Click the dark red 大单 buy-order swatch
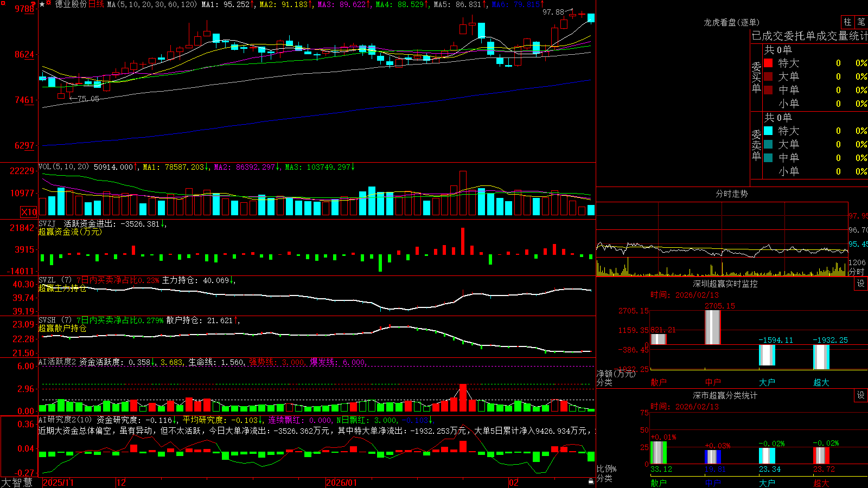Viewport: 868px width, 488px height. click(x=768, y=76)
